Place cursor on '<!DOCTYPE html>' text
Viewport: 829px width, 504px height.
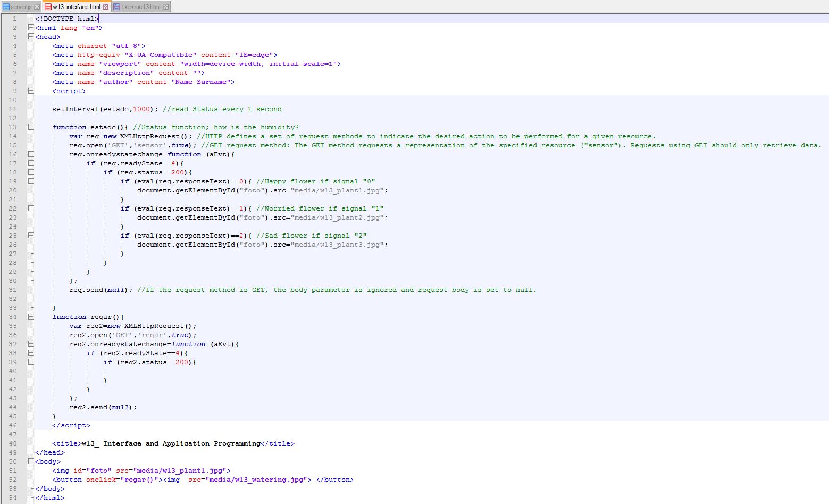67,19
